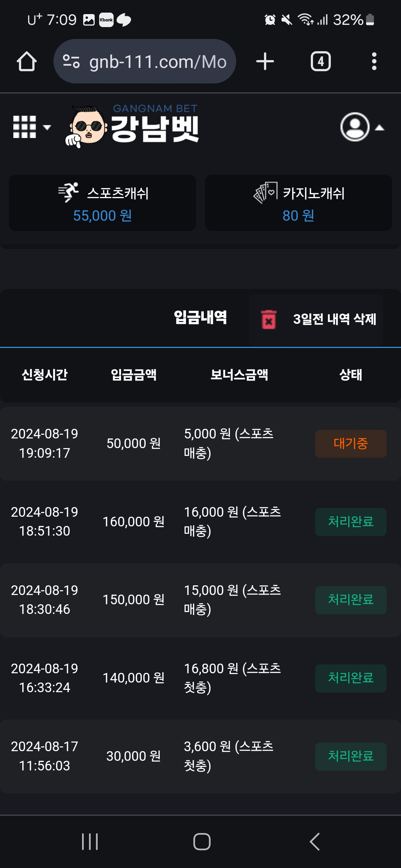401x868 pixels.
Task: Open Android recent apps button
Action: [x=90, y=841]
